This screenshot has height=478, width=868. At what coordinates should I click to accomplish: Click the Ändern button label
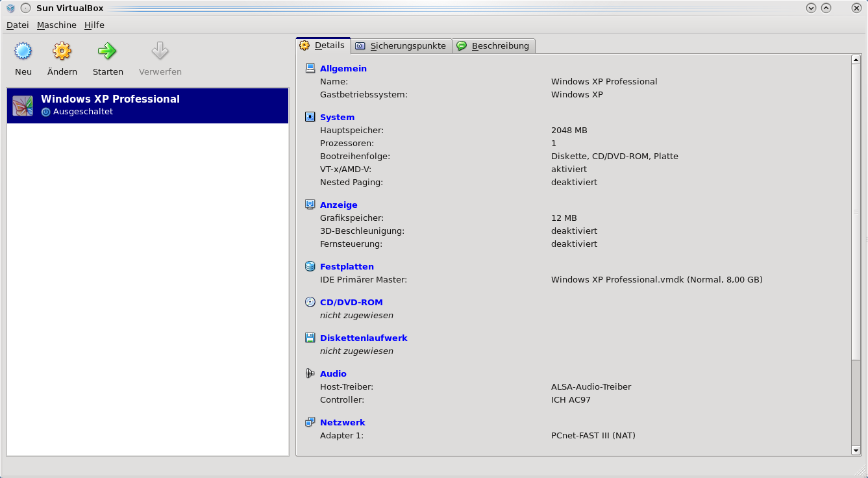(x=62, y=71)
